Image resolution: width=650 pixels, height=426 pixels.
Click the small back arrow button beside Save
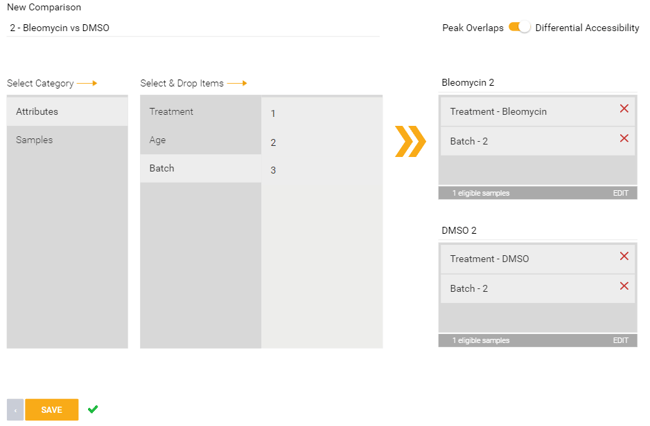(15, 410)
